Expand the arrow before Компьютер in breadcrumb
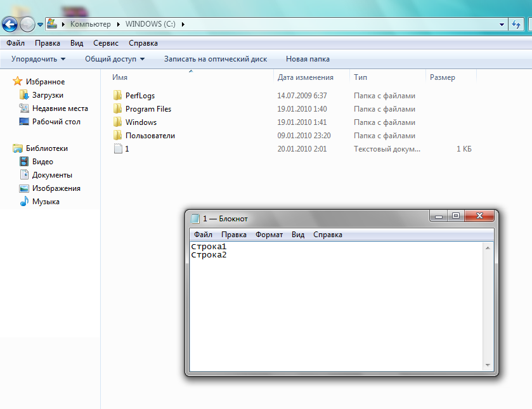 click(63, 24)
